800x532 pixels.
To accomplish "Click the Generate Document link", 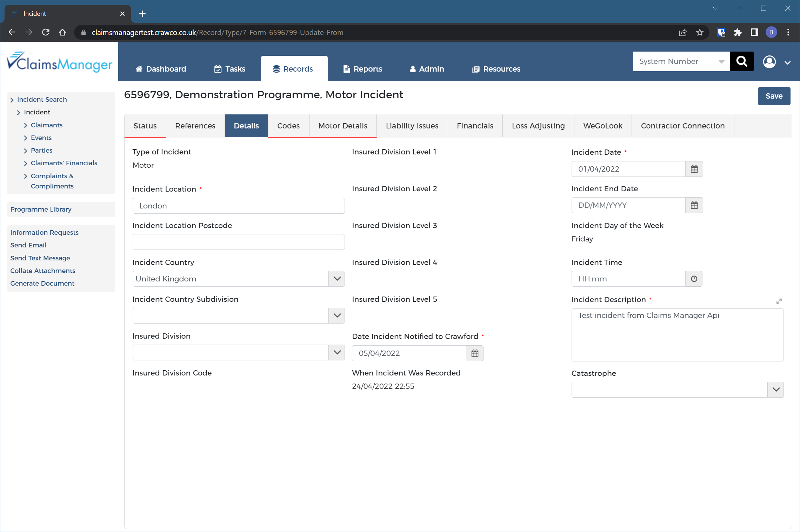I will [42, 284].
